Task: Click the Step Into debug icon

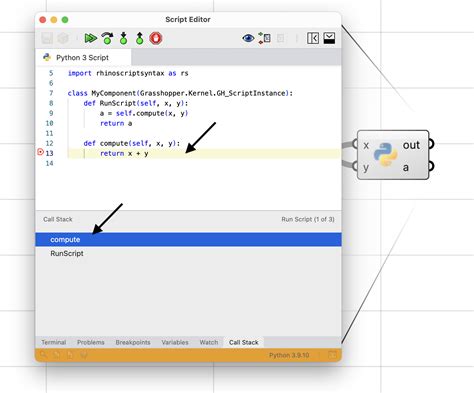Action: coord(123,38)
